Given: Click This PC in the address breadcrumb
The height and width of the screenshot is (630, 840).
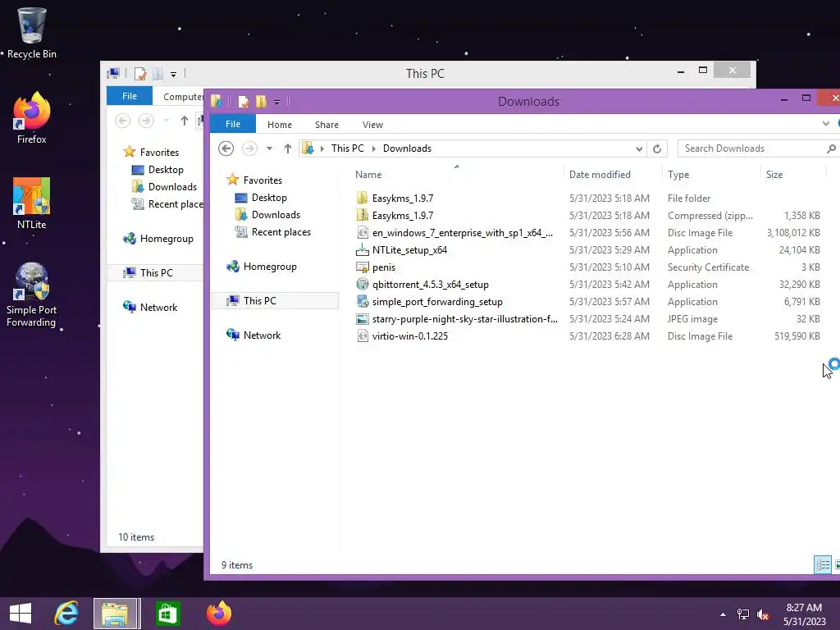Looking at the screenshot, I should point(348,148).
